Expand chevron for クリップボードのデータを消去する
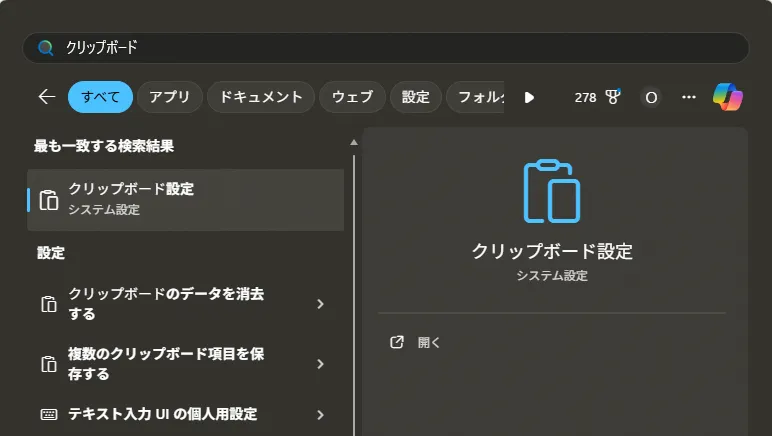The image size is (772, 436). (321, 304)
